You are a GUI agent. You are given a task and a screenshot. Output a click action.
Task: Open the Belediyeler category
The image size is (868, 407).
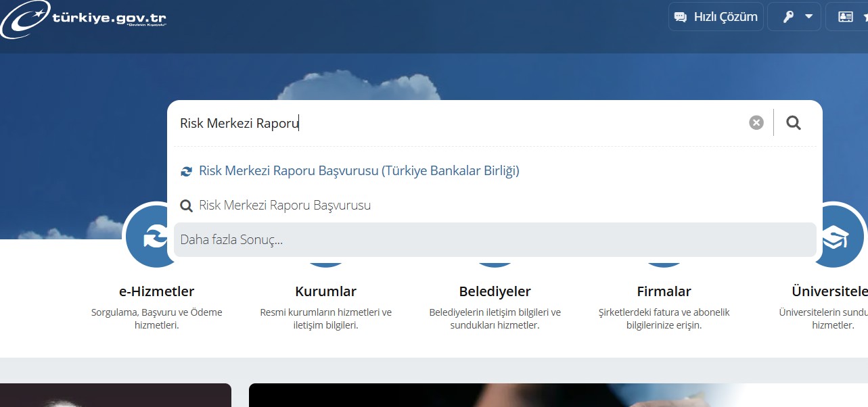pos(495,291)
